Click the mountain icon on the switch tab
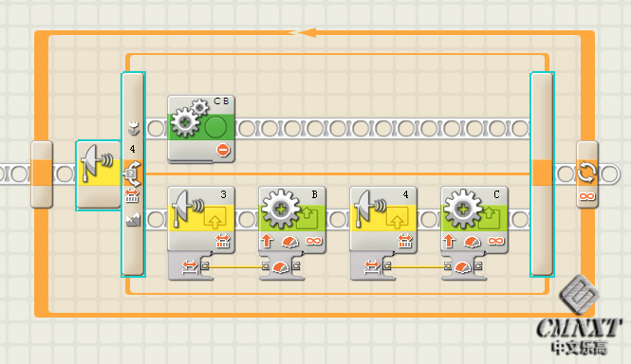This screenshot has width=631, height=364. [133, 219]
